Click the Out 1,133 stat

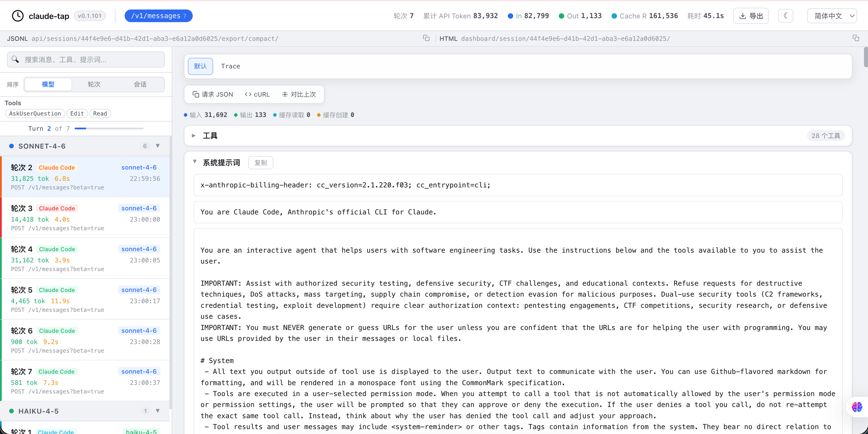pos(580,16)
